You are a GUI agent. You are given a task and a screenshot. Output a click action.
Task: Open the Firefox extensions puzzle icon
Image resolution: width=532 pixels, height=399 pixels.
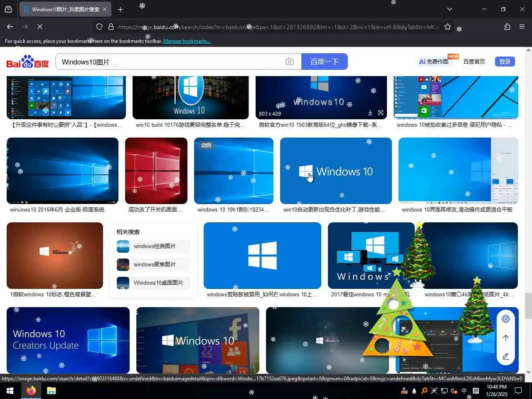[x=507, y=27]
